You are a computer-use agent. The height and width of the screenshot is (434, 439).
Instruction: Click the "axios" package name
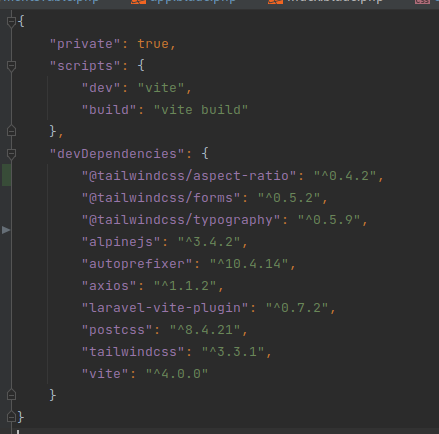pos(109,286)
